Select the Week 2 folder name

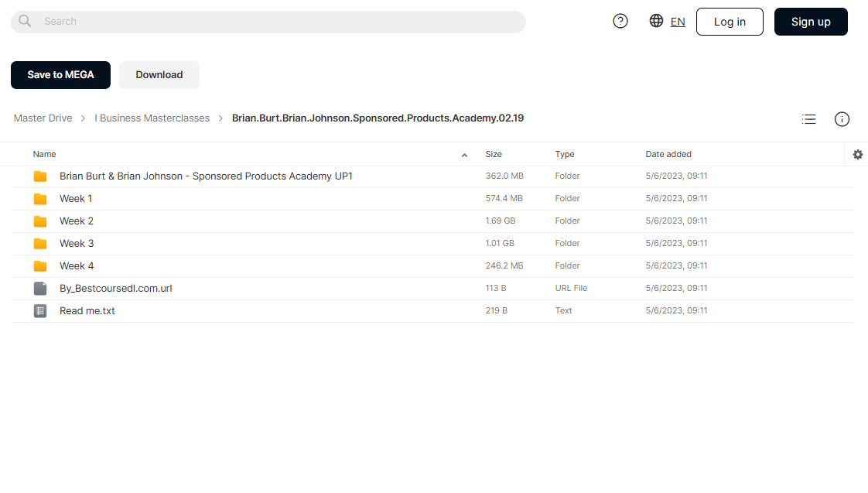tap(77, 221)
